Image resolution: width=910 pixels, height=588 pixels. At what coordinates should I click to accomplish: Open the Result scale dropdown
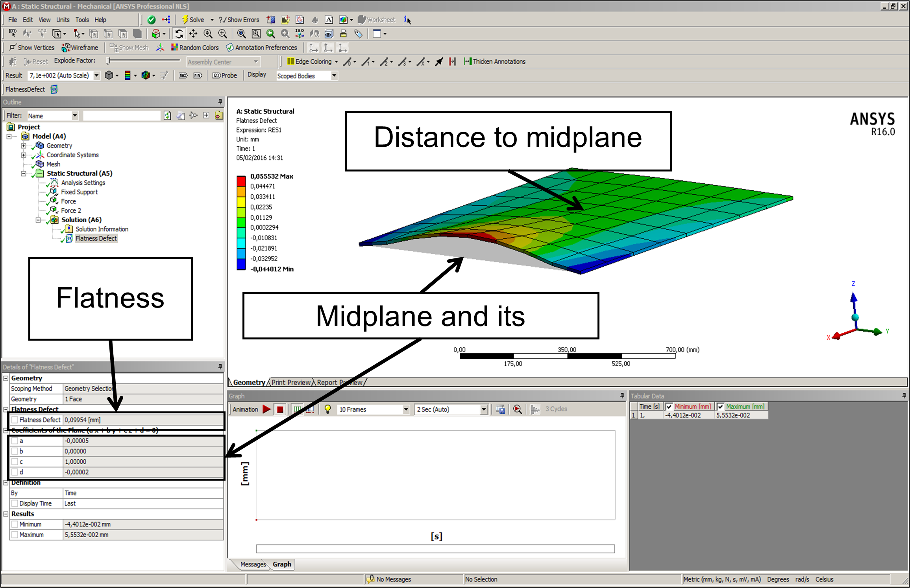tap(96, 76)
